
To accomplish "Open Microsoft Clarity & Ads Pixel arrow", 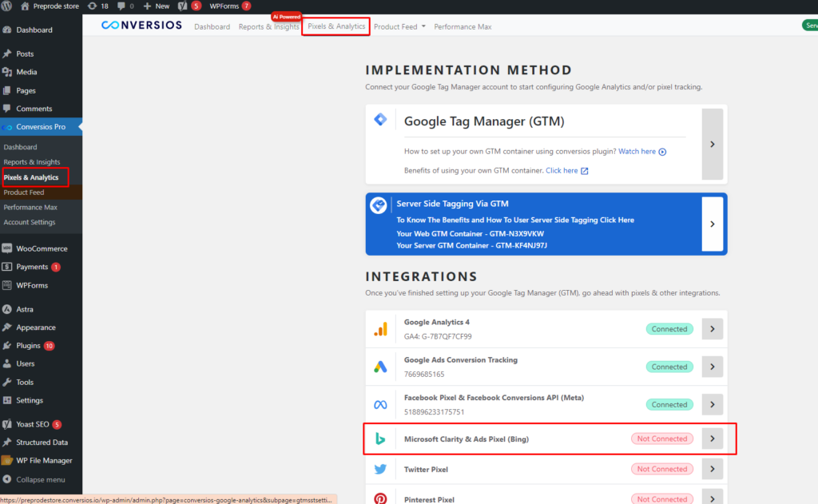I will 712,439.
